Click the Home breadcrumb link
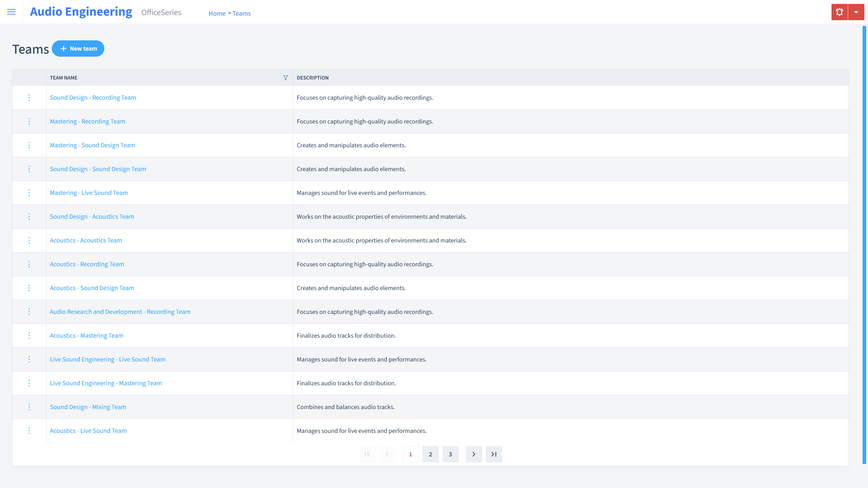This screenshot has width=868, height=488. [216, 13]
